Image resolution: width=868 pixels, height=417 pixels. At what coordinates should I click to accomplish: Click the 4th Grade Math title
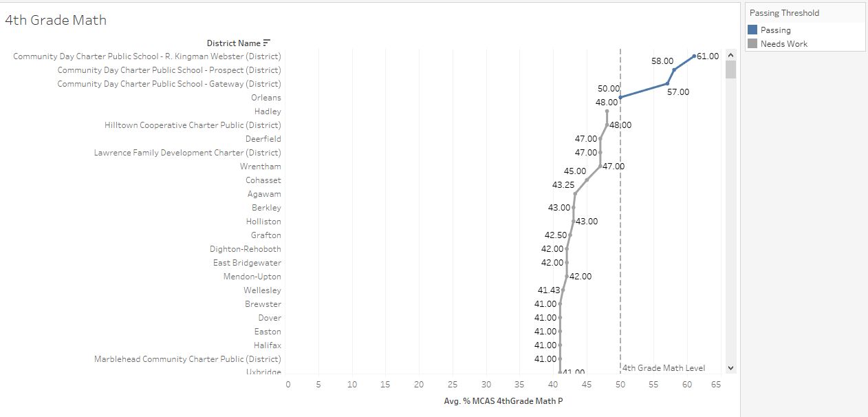click(x=55, y=21)
